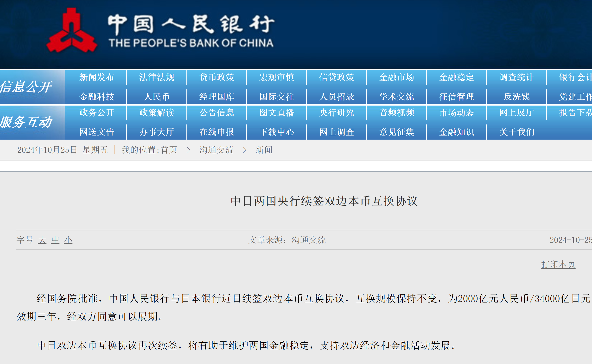Set font size to 小

[68, 240]
